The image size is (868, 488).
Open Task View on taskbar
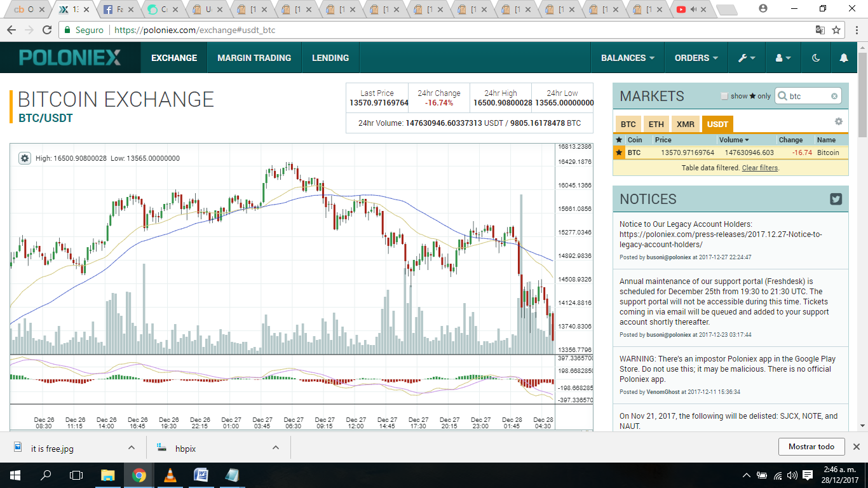tap(76, 475)
